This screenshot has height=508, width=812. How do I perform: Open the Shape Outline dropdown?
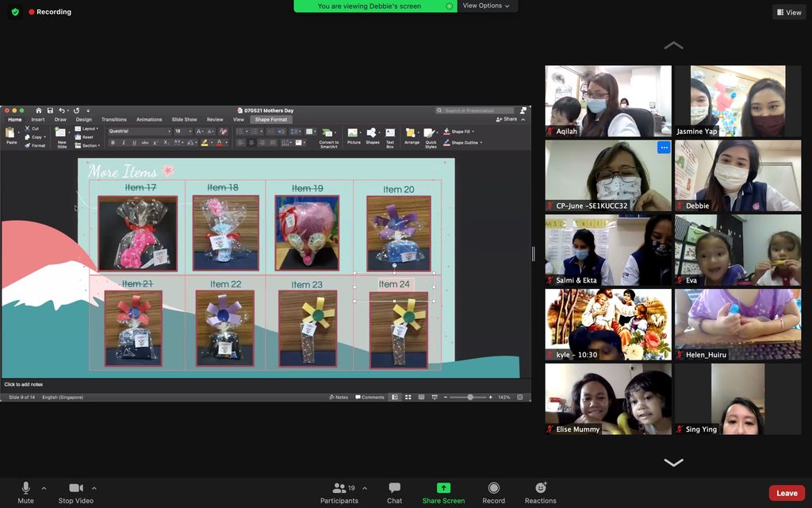pyautogui.click(x=462, y=143)
